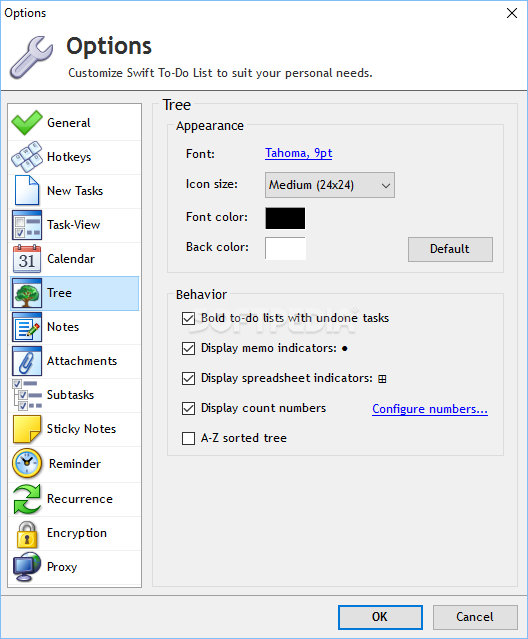This screenshot has width=528, height=639.
Task: Click the Tree icon in sidebar
Action: click(x=27, y=293)
